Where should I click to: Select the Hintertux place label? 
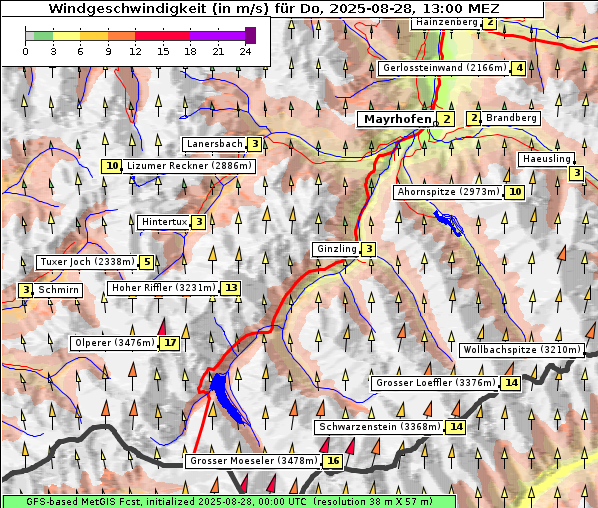click(164, 222)
